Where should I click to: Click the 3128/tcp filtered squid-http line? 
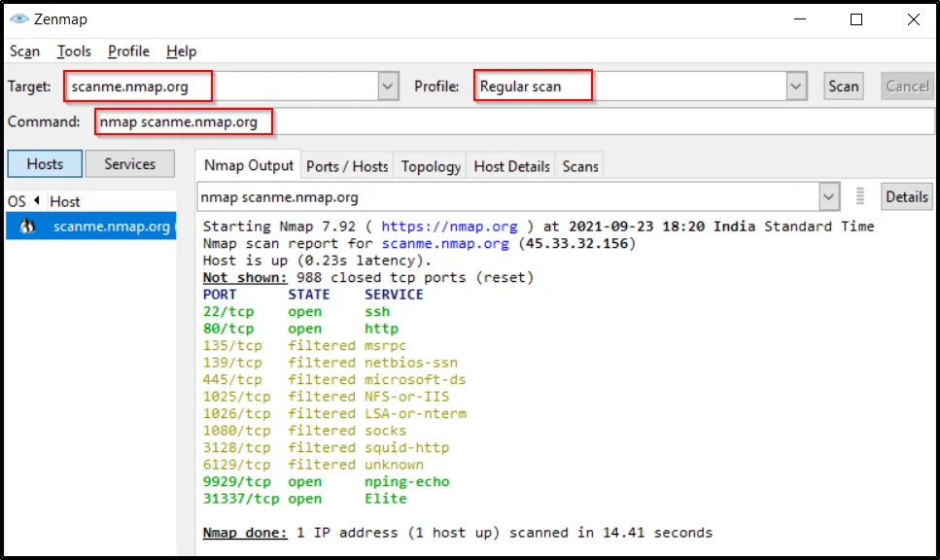326,447
